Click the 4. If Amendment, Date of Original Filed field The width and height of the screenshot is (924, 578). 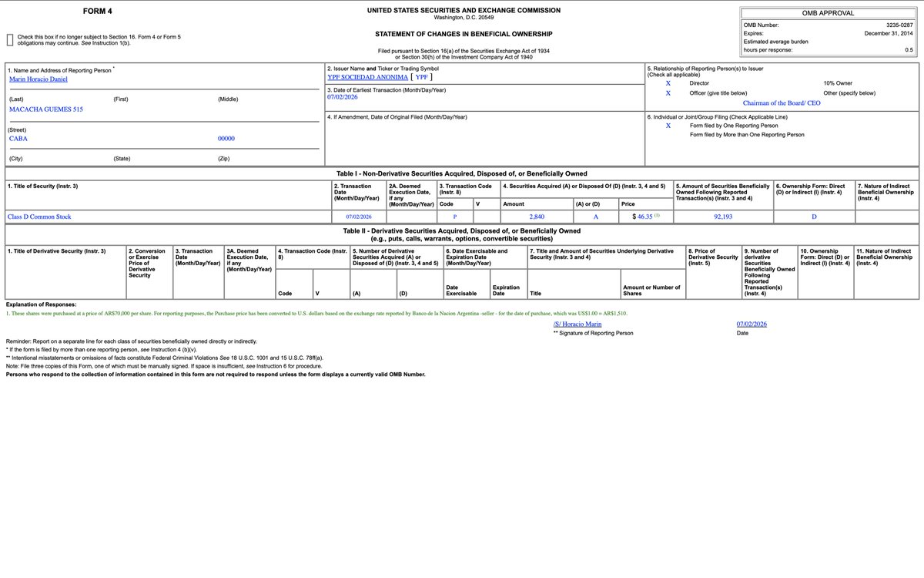click(x=484, y=138)
